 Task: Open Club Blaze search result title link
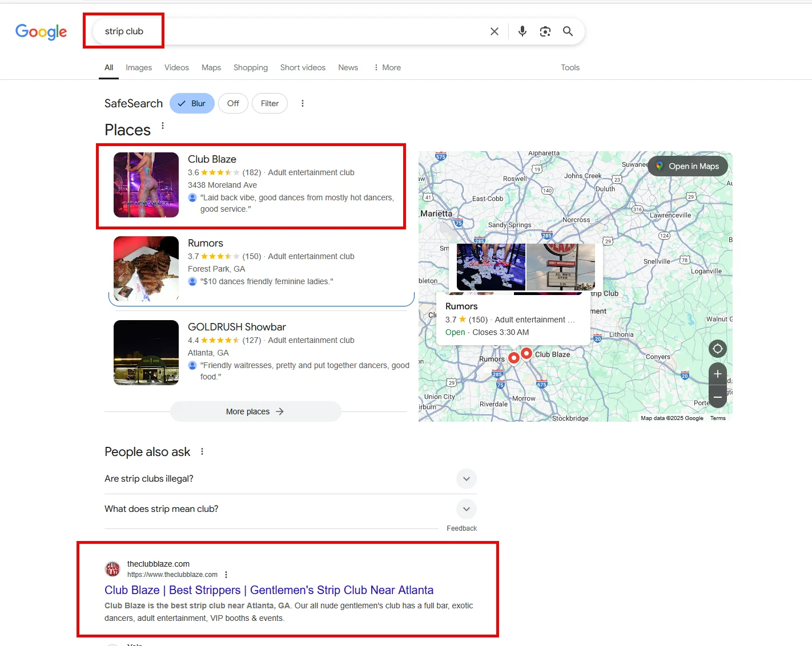(269, 590)
